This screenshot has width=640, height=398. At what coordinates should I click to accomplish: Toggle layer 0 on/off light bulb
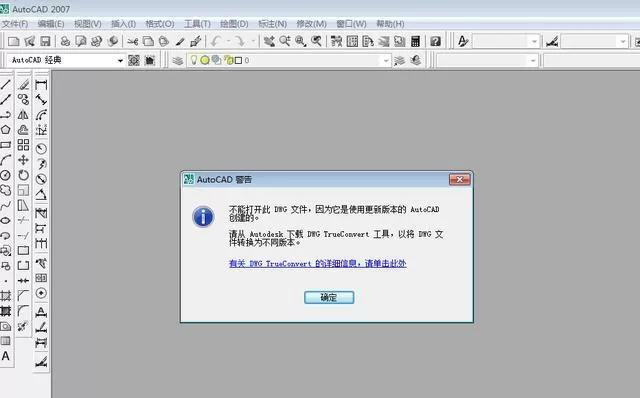click(194, 60)
